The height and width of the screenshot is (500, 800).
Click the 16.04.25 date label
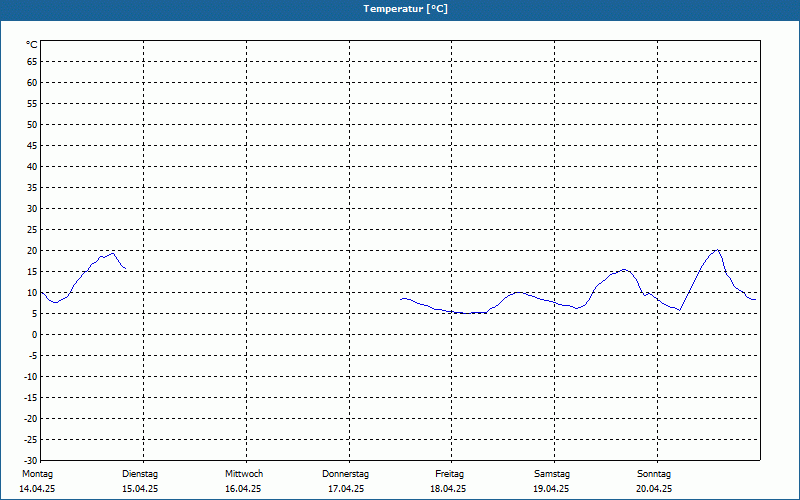click(243, 489)
